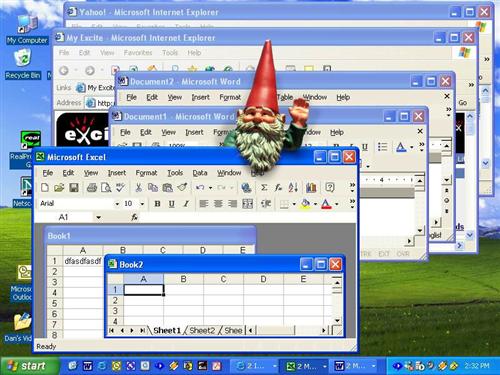The image size is (500, 375).
Task: Click the Insert Hyperlink globe icon in Excel
Action: point(246,188)
